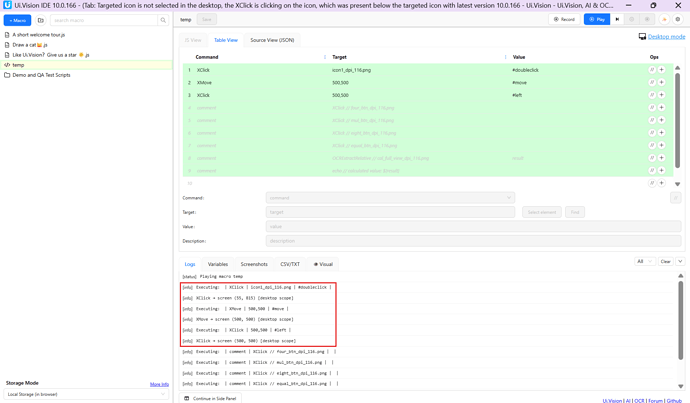Clear the logs
The image size is (690, 403).
pos(665,261)
